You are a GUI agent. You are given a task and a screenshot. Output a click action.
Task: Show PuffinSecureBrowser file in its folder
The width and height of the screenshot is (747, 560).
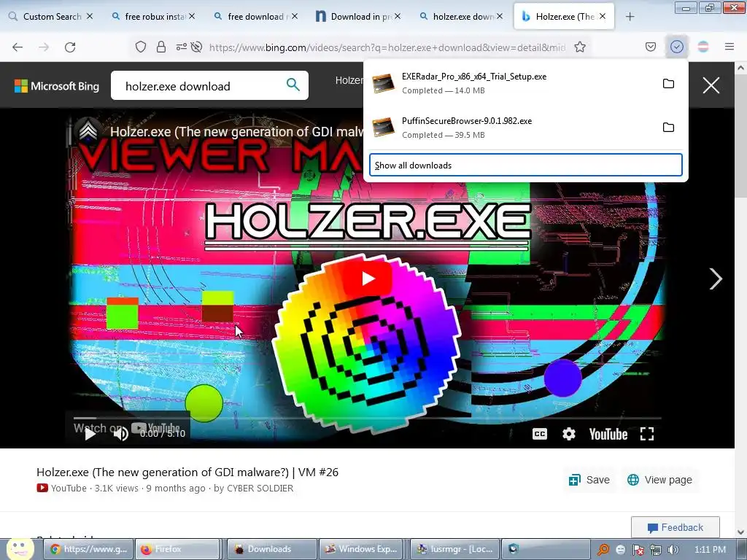[668, 128]
